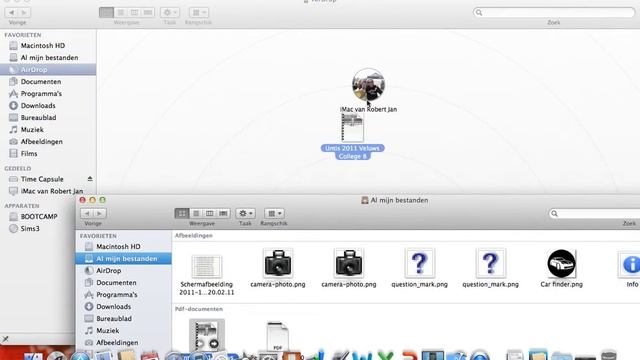
Task: Open Al mijn bestanden in AirDrop window sidebar
Action: (49, 58)
